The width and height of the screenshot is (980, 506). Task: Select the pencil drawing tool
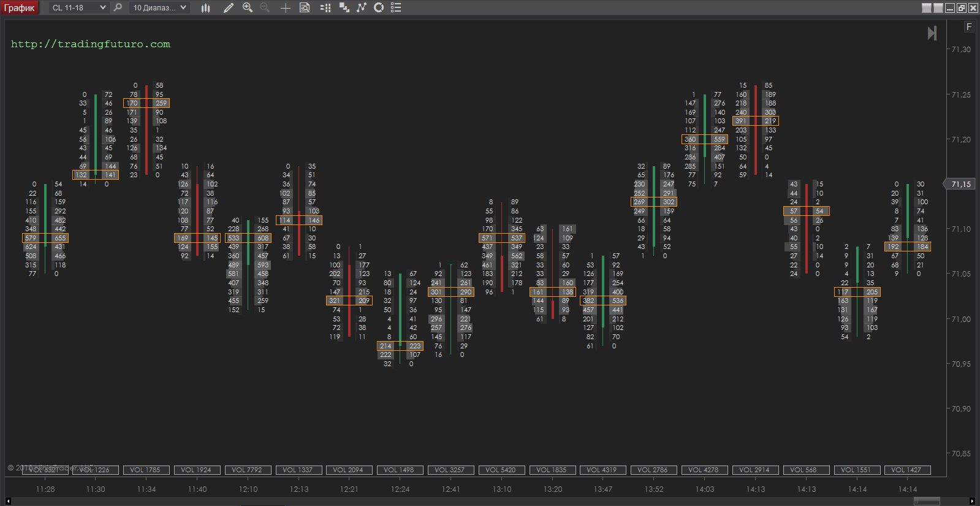(x=229, y=8)
